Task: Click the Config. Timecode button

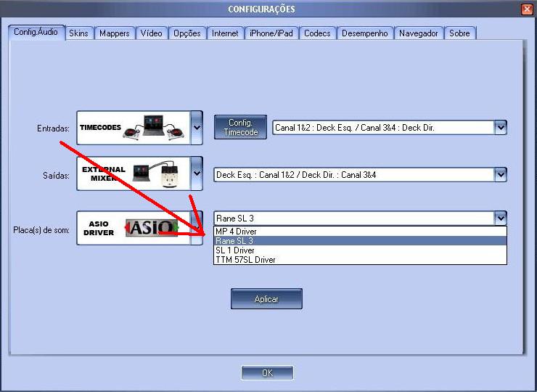Action: 240,127
